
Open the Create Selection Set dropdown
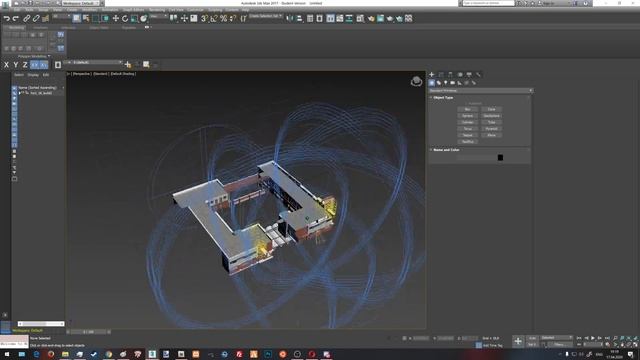(266, 16)
